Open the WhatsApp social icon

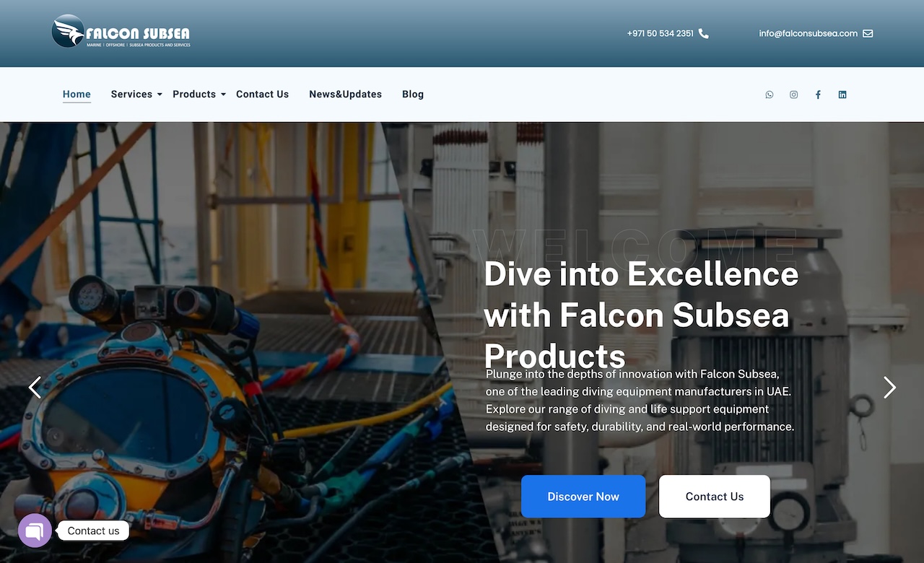pyautogui.click(x=770, y=95)
